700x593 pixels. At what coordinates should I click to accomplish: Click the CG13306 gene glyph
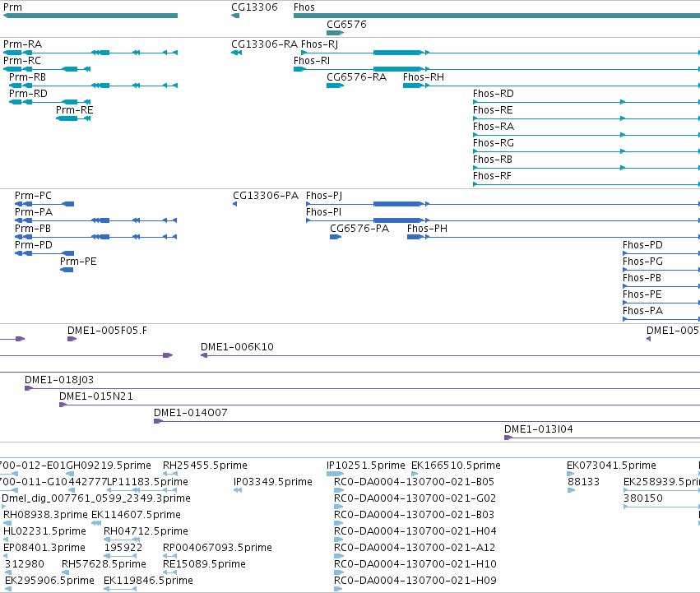(235, 16)
